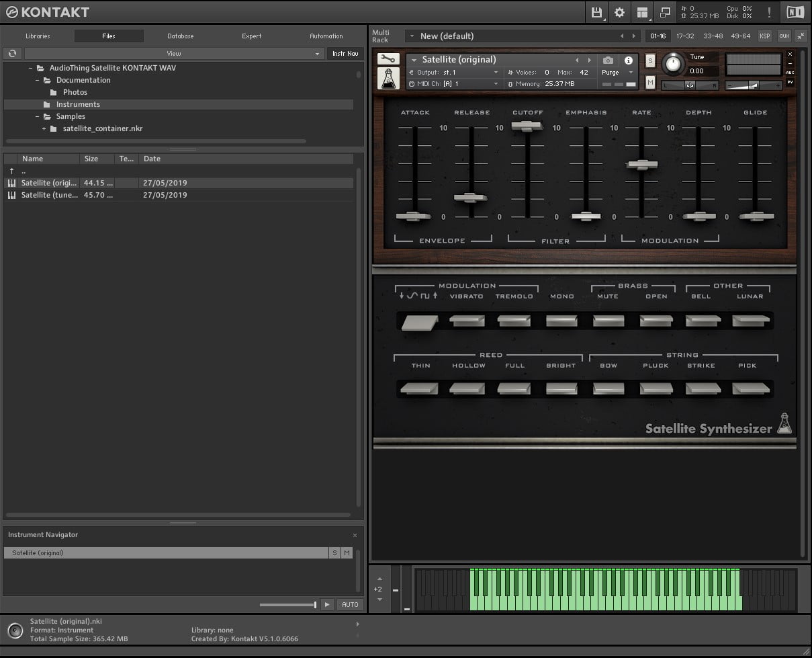812x658 pixels.
Task: Click the Satellite (tuned) piano file icon
Action: (11, 195)
